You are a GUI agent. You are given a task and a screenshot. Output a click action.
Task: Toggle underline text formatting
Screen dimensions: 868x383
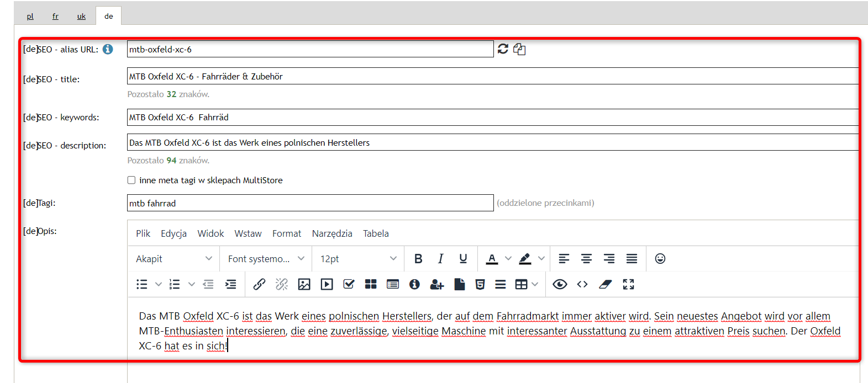[x=463, y=259]
